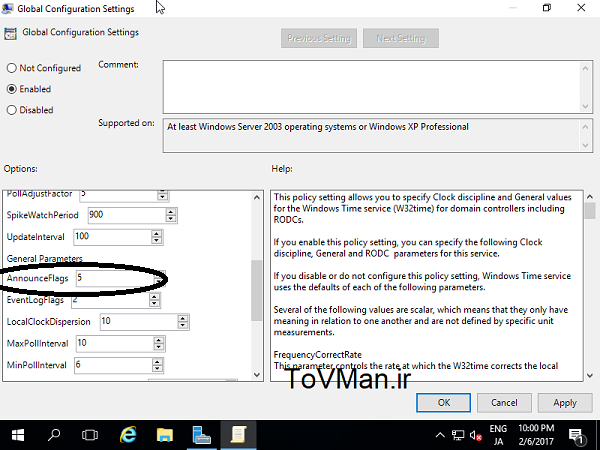Click the EventLogFlags value field

(x=111, y=300)
